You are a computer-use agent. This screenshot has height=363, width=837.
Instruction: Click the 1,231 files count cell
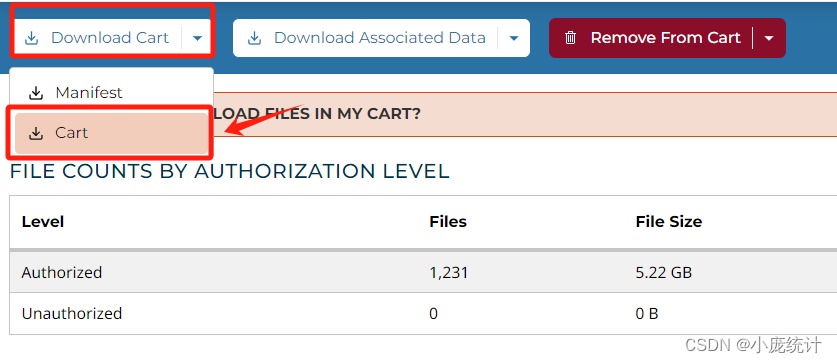pyautogui.click(x=448, y=273)
